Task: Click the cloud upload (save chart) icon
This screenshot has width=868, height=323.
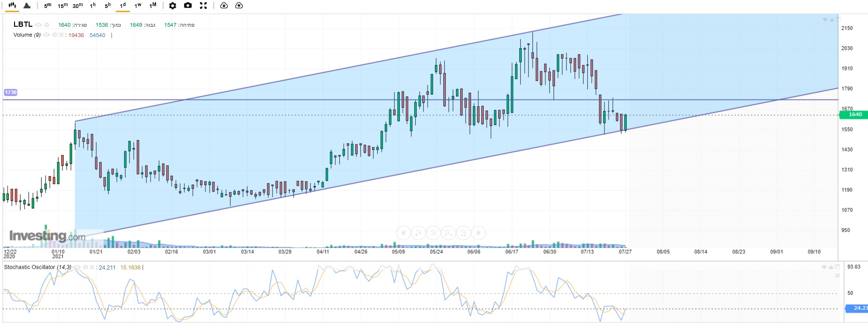Action: 239,6
